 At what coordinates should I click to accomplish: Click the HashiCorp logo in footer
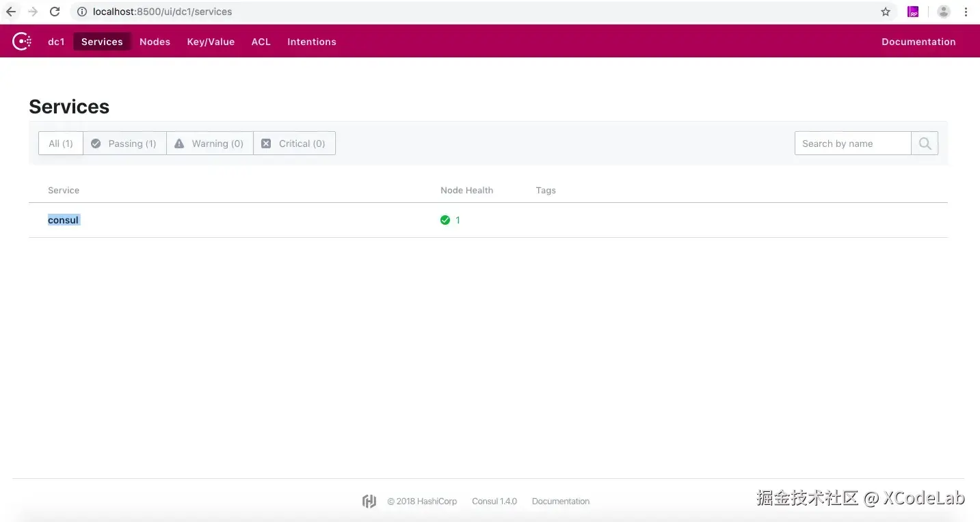point(369,502)
